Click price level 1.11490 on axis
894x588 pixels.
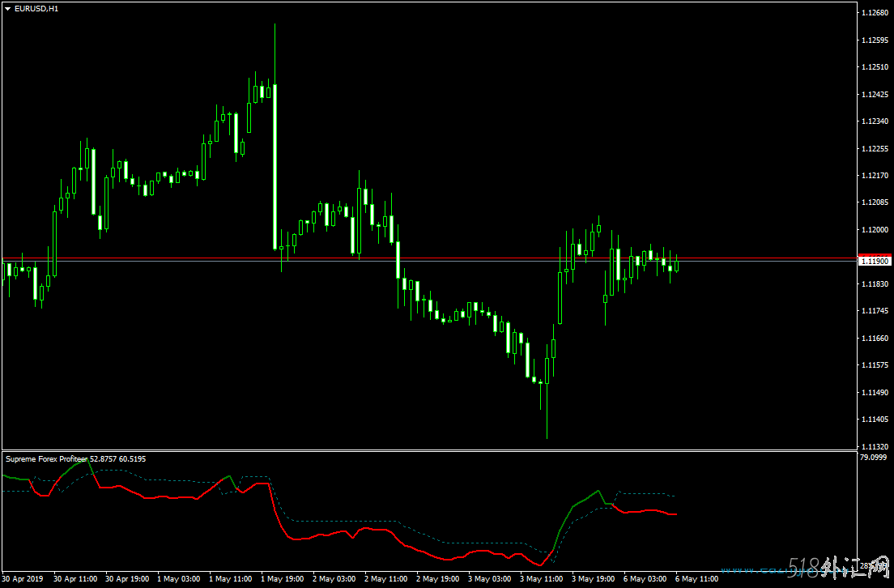(875, 392)
